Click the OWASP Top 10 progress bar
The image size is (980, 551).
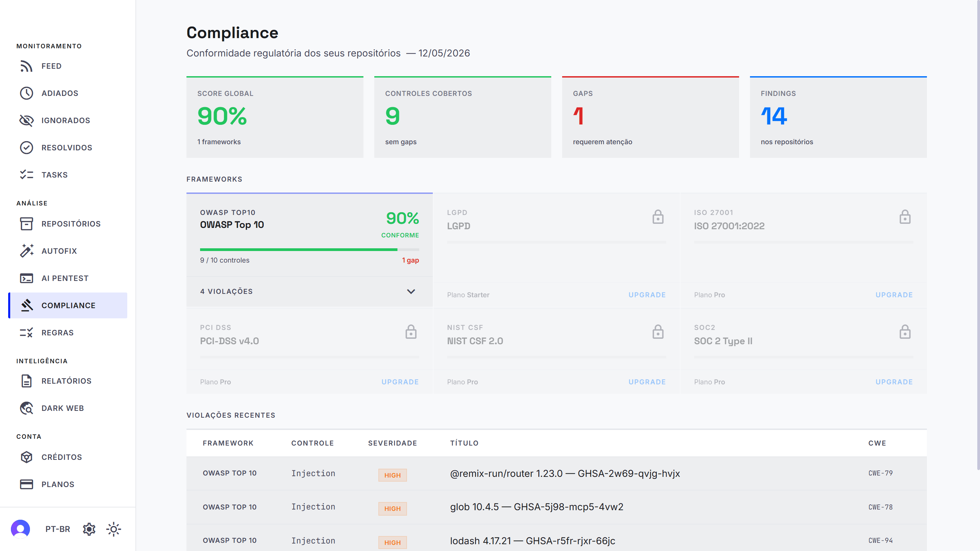[x=309, y=249]
